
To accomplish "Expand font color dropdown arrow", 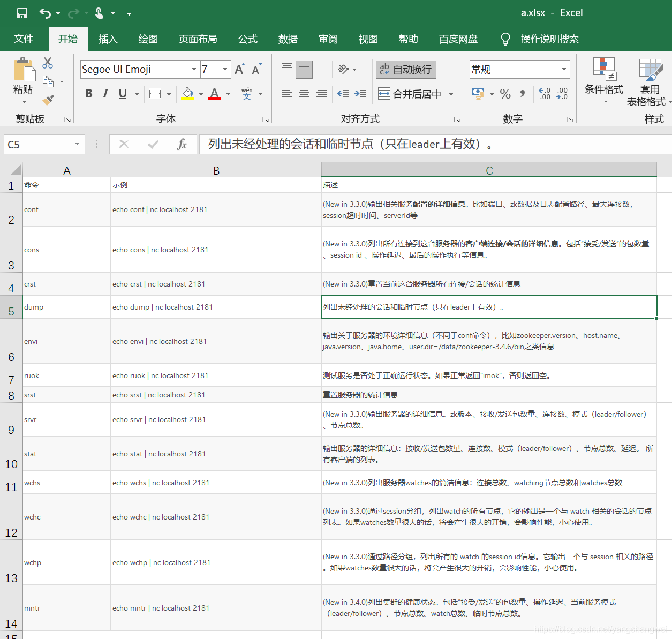I will 228,94.
